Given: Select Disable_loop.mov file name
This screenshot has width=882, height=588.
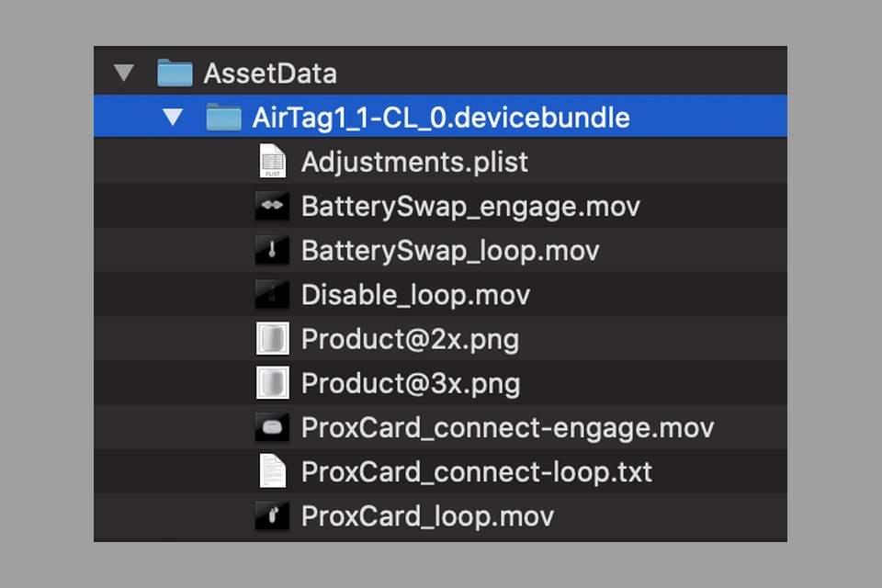Looking at the screenshot, I should [x=415, y=295].
